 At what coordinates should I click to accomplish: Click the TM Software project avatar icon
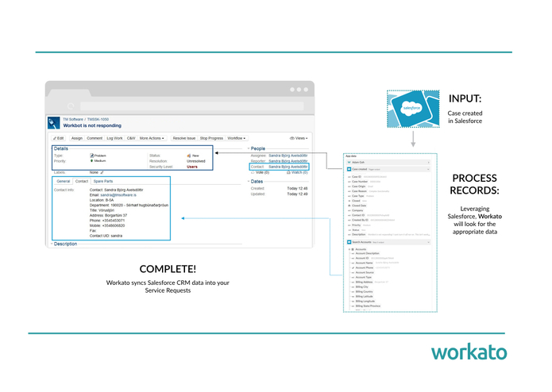pyautogui.click(x=53, y=123)
